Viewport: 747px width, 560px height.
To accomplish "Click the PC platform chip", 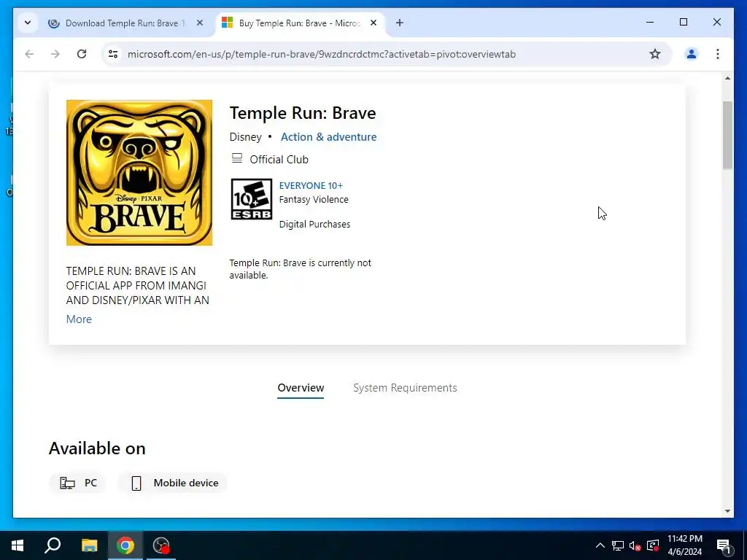I will click(77, 483).
